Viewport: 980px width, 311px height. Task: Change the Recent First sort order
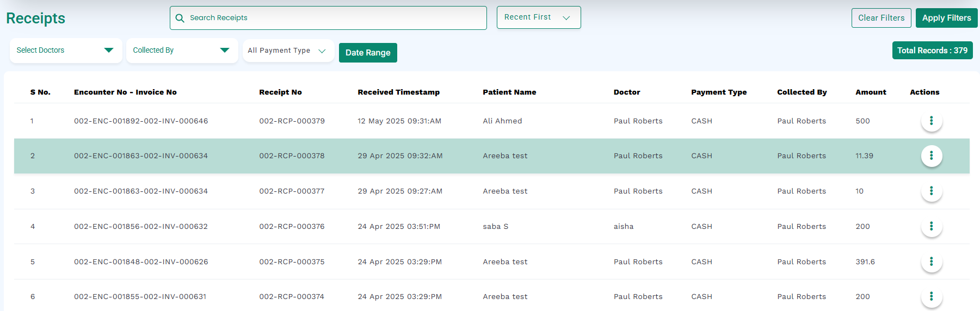pyautogui.click(x=539, y=17)
